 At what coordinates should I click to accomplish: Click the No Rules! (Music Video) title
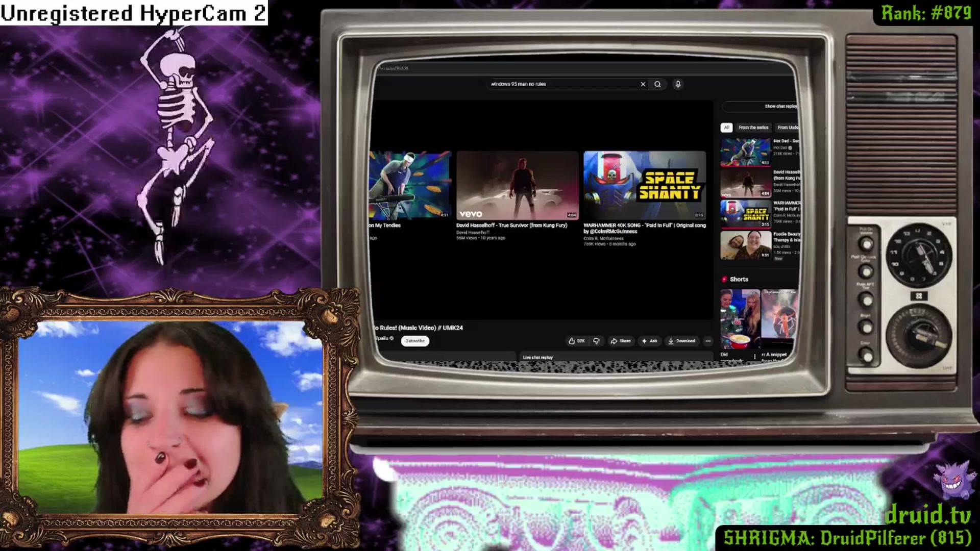[419, 328]
